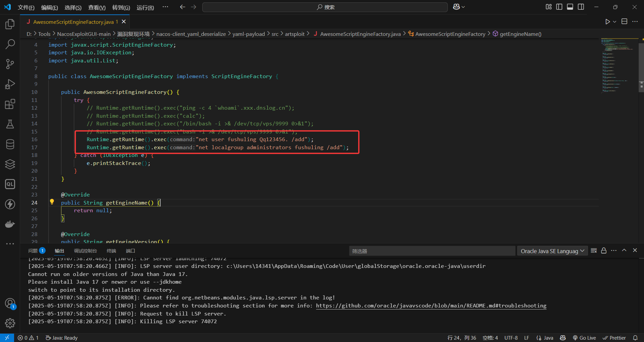644x342 pixels.
Task: Maximize the panel size with chevron
Action: [624, 250]
